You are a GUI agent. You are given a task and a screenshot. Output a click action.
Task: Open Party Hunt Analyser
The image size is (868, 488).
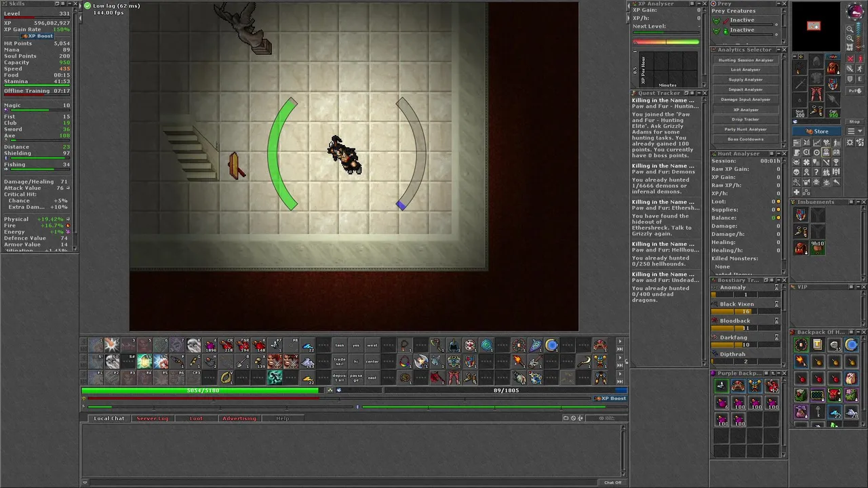[x=745, y=129]
